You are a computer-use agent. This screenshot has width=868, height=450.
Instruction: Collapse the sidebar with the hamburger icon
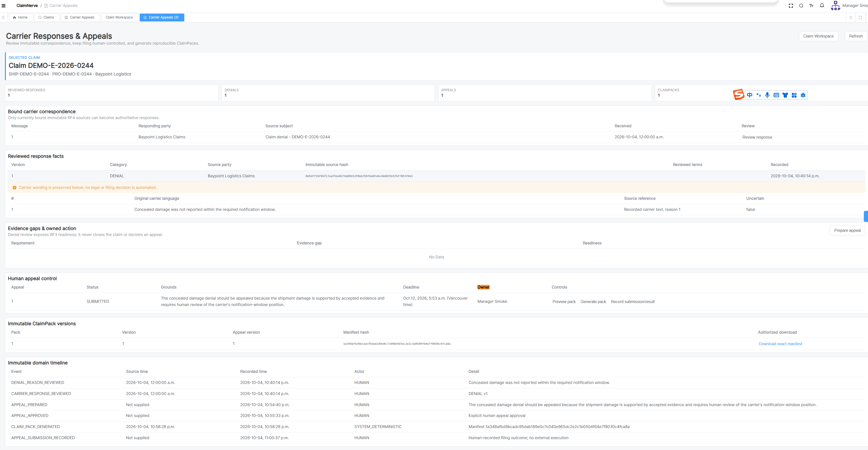(3, 6)
